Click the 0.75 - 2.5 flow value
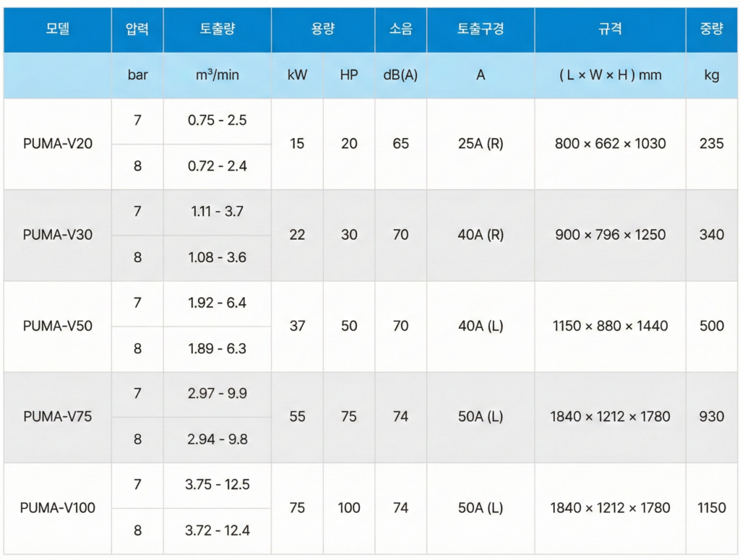This screenshot has width=740, height=560. [217, 121]
